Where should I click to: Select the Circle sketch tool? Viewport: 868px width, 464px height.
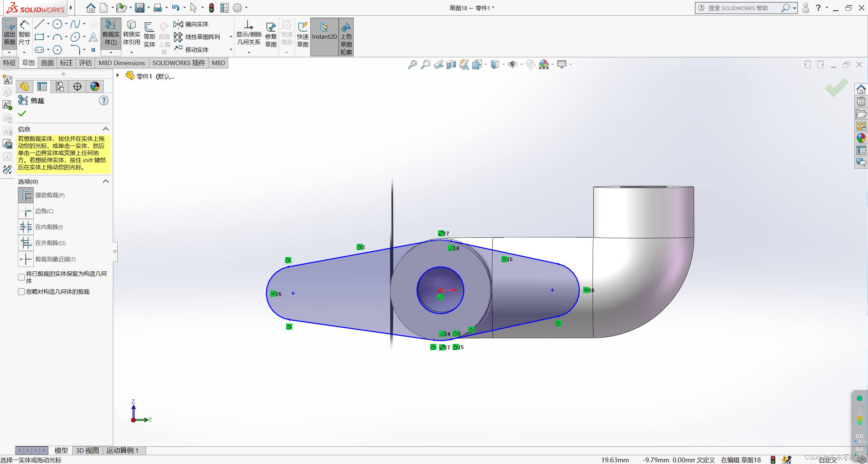point(57,24)
